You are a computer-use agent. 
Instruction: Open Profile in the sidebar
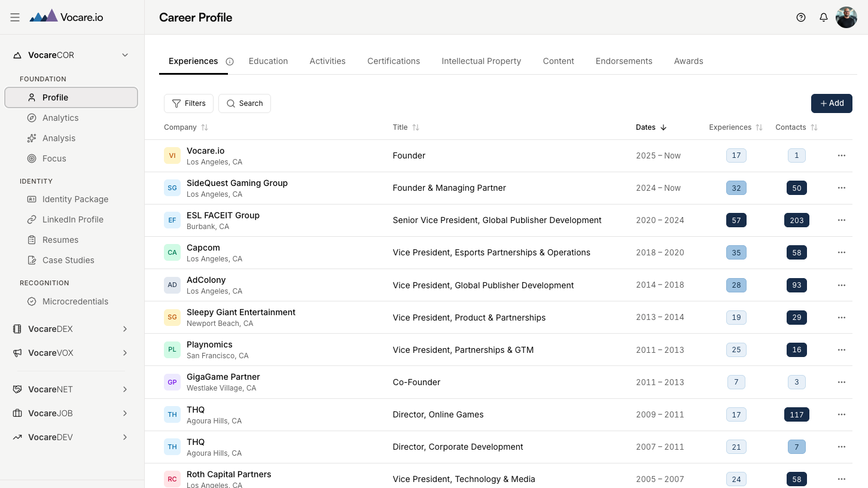click(71, 97)
